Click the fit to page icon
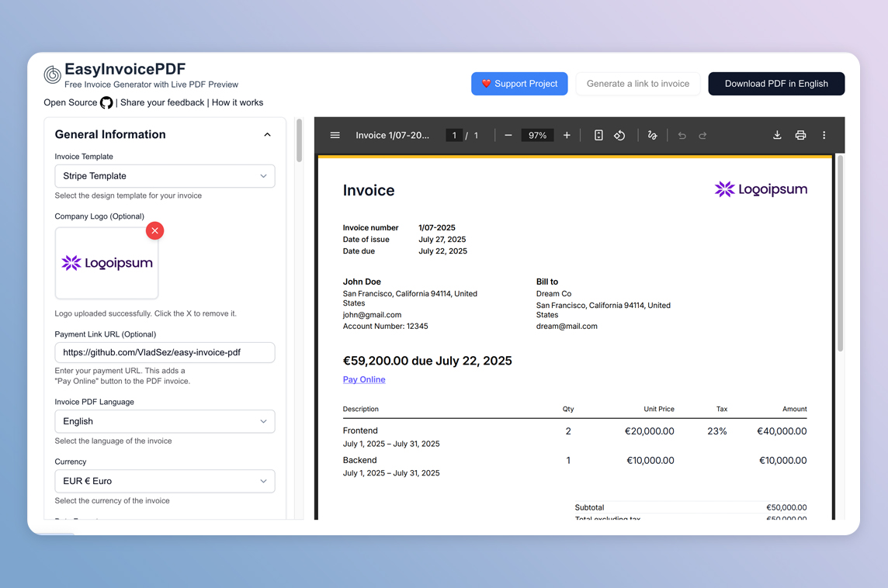 598,135
